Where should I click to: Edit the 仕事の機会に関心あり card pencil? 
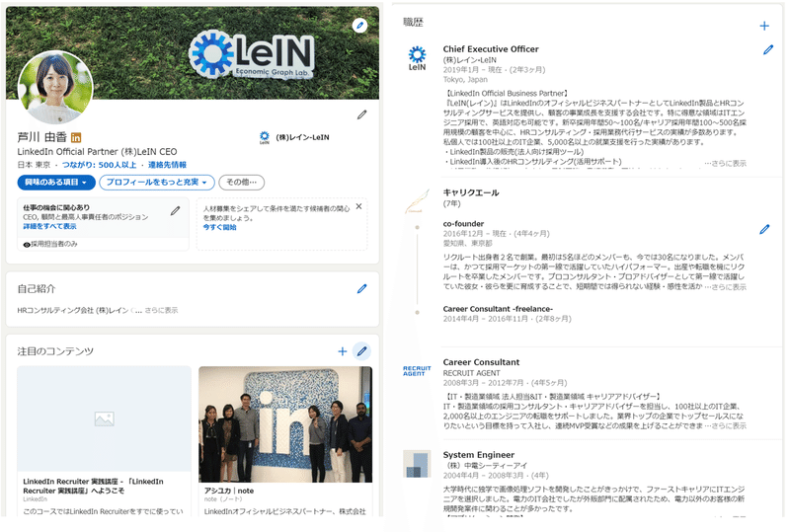tap(175, 210)
